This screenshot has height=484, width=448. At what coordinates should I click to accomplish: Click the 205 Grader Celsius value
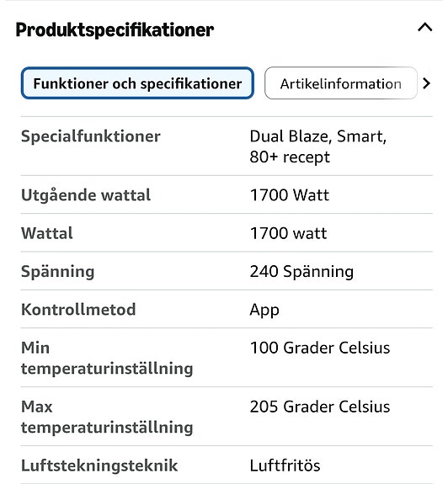click(320, 407)
